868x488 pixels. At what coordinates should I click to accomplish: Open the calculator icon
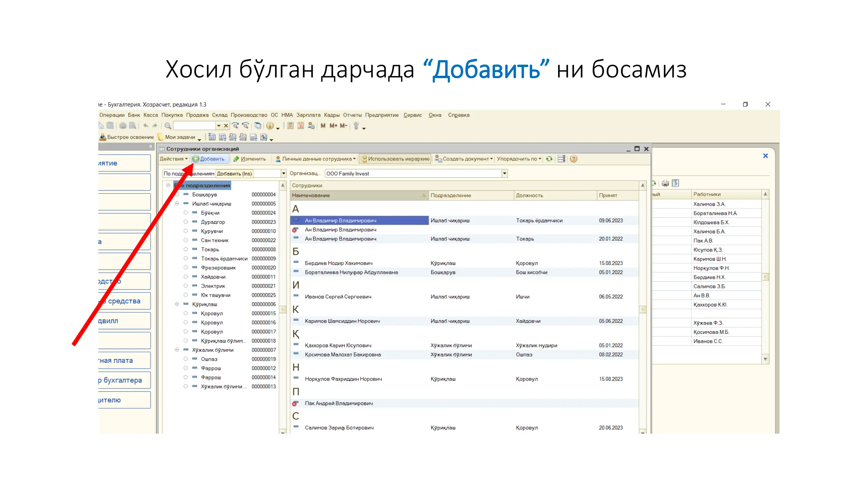pos(290,126)
